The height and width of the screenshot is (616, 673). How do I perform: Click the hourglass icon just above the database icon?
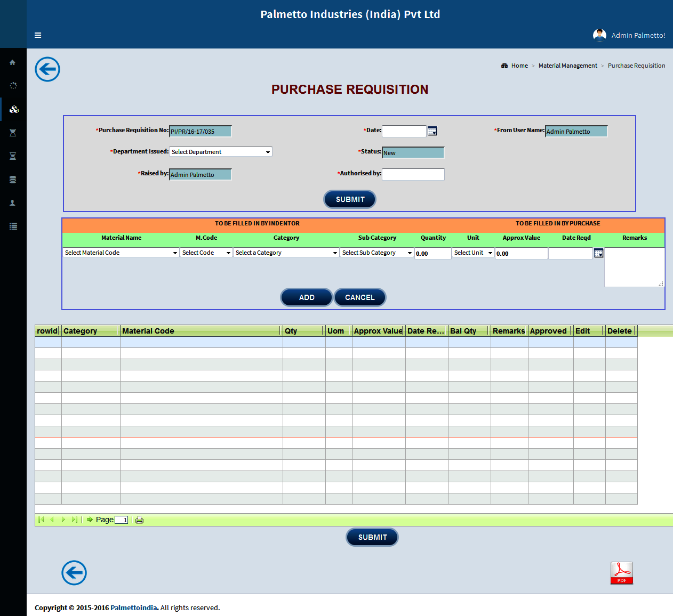pos(13,156)
